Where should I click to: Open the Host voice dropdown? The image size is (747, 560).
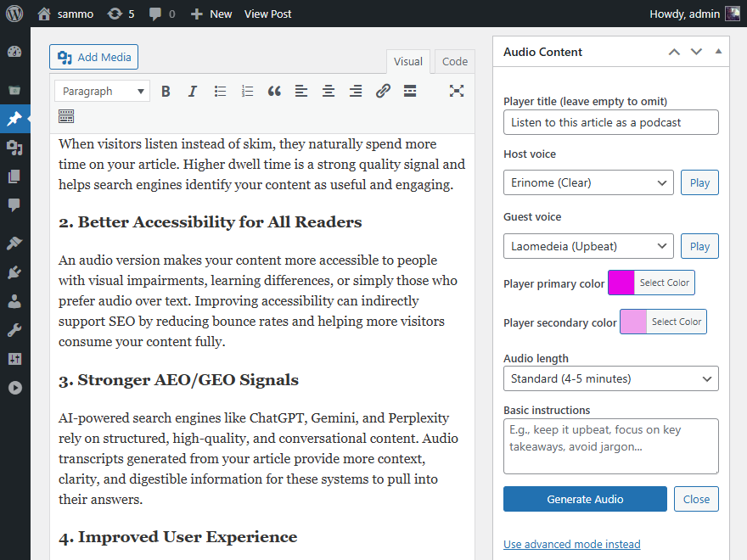(x=588, y=182)
